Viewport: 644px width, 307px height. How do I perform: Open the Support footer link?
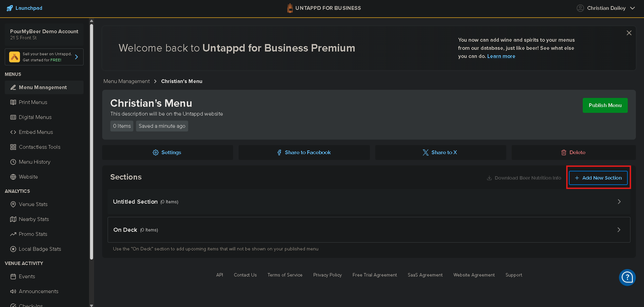pyautogui.click(x=514, y=275)
